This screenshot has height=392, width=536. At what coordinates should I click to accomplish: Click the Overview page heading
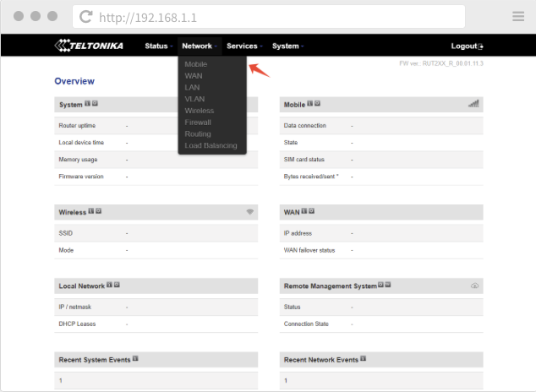(74, 81)
